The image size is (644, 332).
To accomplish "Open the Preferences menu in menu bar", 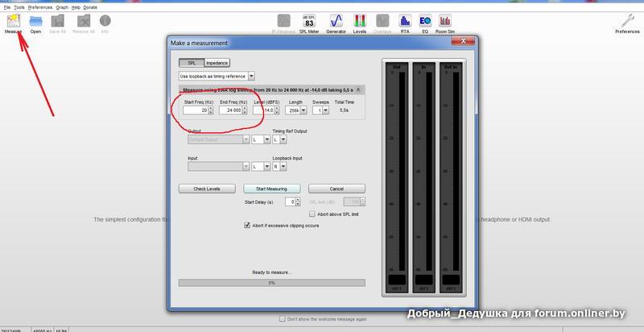I will (39, 7).
